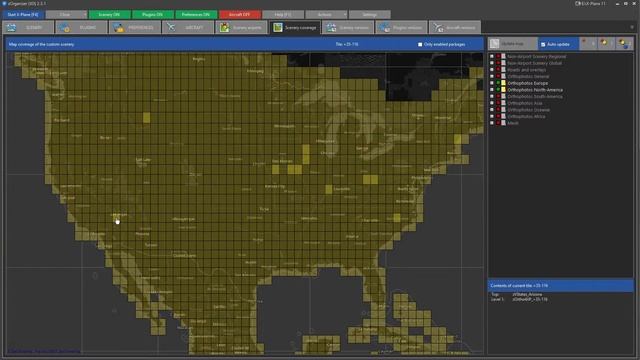Toggle the Orthophotos Europe checkbox
The height and width of the screenshot is (360, 640).
pos(492,83)
